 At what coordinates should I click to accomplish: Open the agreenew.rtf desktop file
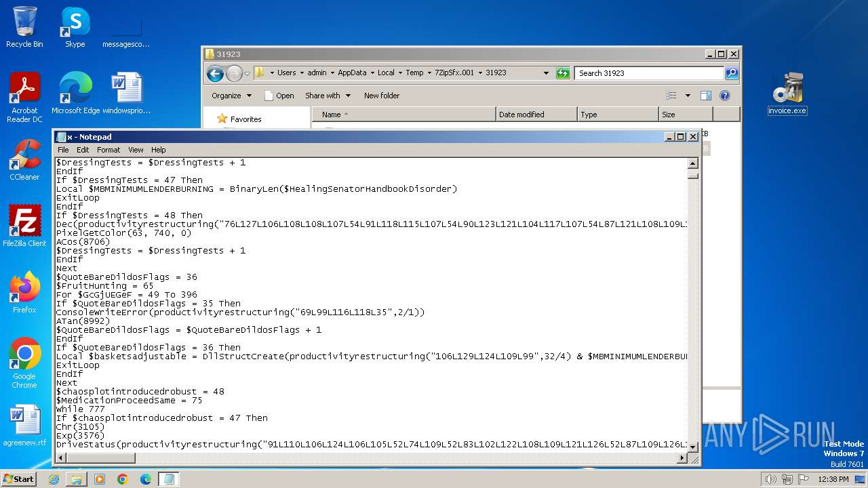[24, 426]
